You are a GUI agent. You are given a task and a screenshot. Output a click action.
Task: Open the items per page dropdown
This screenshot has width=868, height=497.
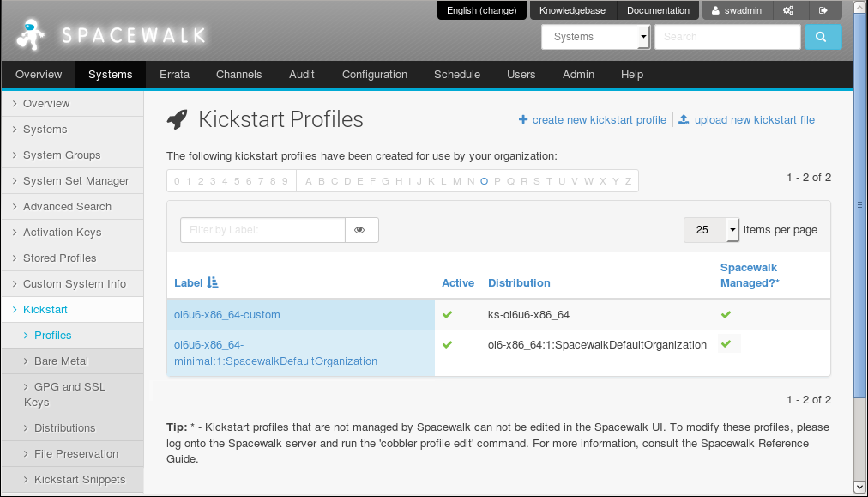(711, 230)
